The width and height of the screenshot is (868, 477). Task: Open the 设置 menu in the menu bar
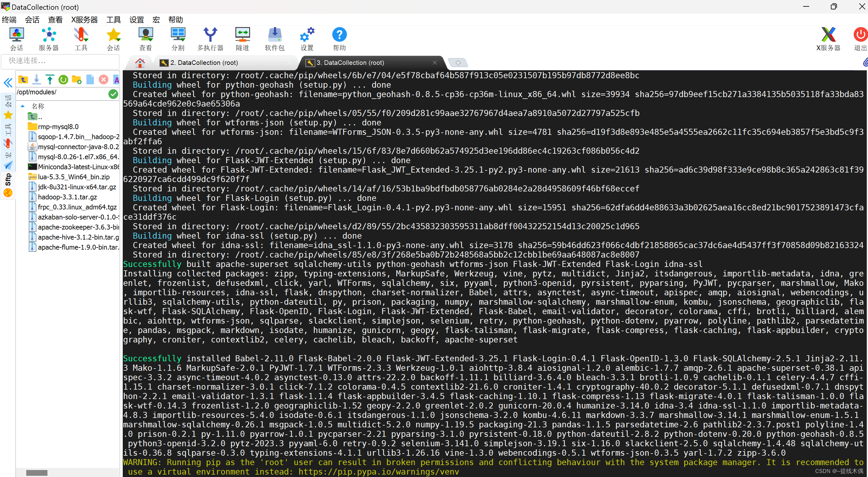tap(136, 20)
